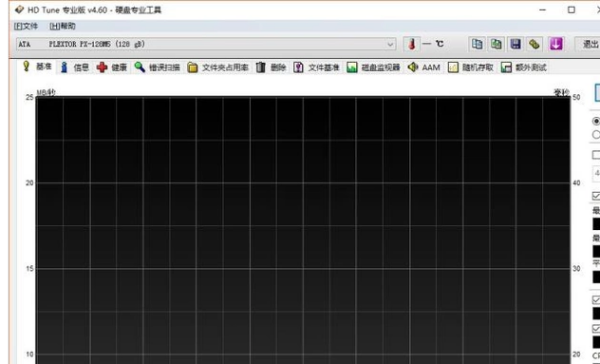This screenshot has height=364, width=600.
Task: Open the 删除 (Erase) tab
Action: pos(271,67)
